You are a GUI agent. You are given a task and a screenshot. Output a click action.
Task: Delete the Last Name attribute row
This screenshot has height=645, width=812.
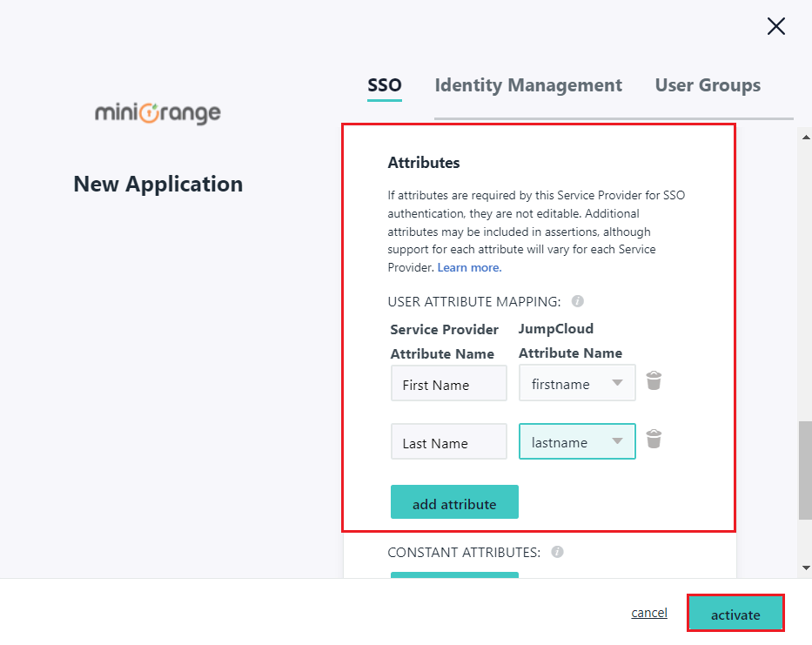(x=654, y=439)
